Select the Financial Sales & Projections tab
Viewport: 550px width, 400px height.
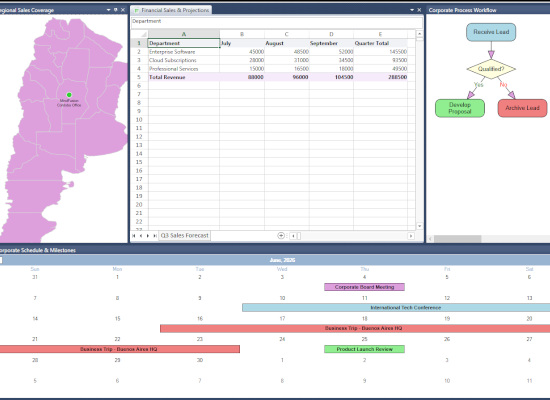pos(171,10)
